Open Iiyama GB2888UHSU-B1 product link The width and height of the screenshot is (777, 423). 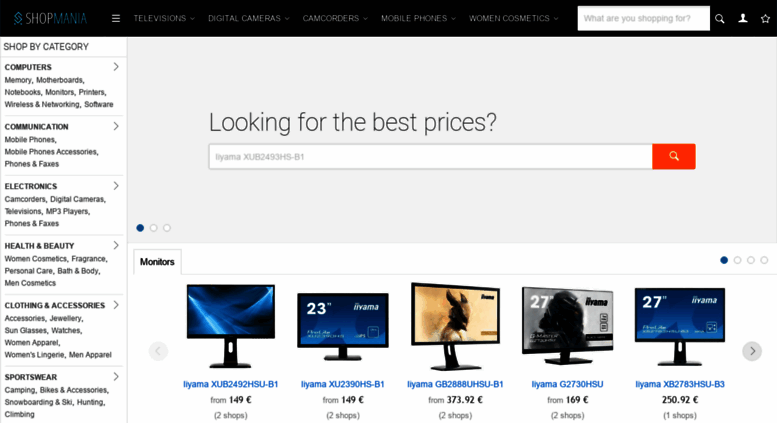(455, 384)
